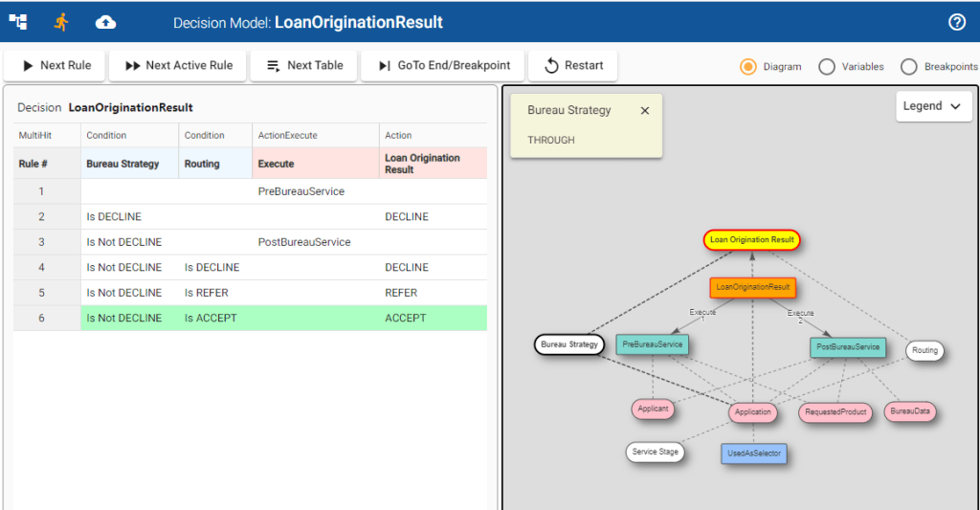
Task: Select highlighted rule 6 row
Action: click(x=249, y=318)
